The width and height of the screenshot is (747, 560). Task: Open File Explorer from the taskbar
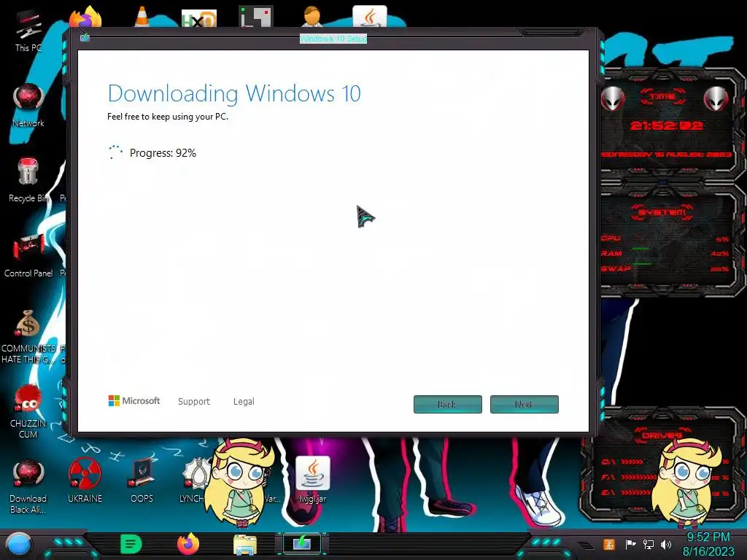[x=245, y=545]
